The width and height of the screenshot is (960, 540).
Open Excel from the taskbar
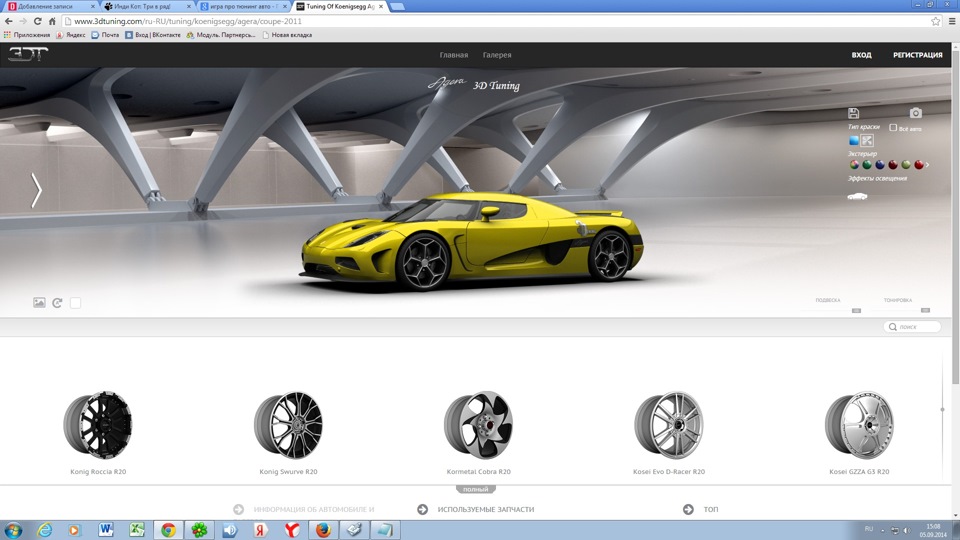tap(137, 530)
